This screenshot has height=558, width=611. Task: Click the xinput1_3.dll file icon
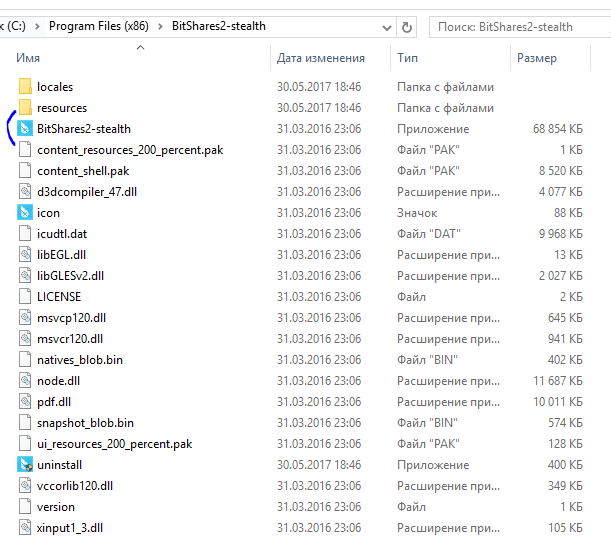tap(25, 528)
